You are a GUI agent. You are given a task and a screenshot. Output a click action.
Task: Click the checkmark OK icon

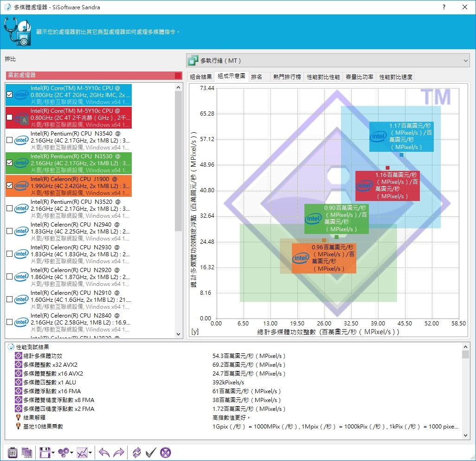[151, 453]
